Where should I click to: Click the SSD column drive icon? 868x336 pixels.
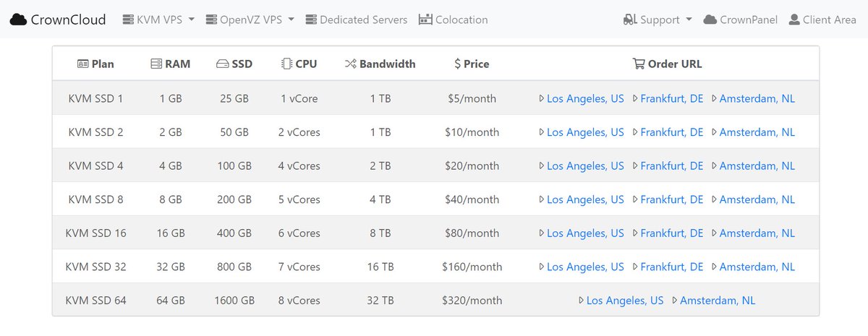pyautogui.click(x=222, y=64)
